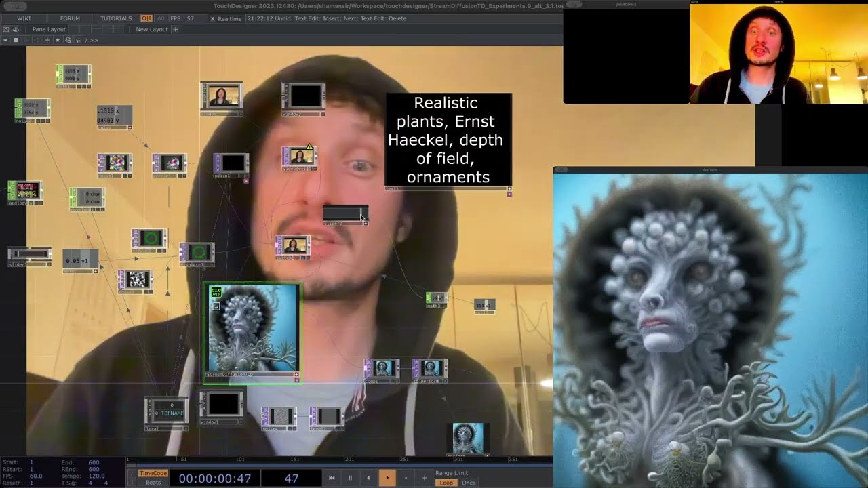Open the network pane type dropdown arrow

point(5,41)
